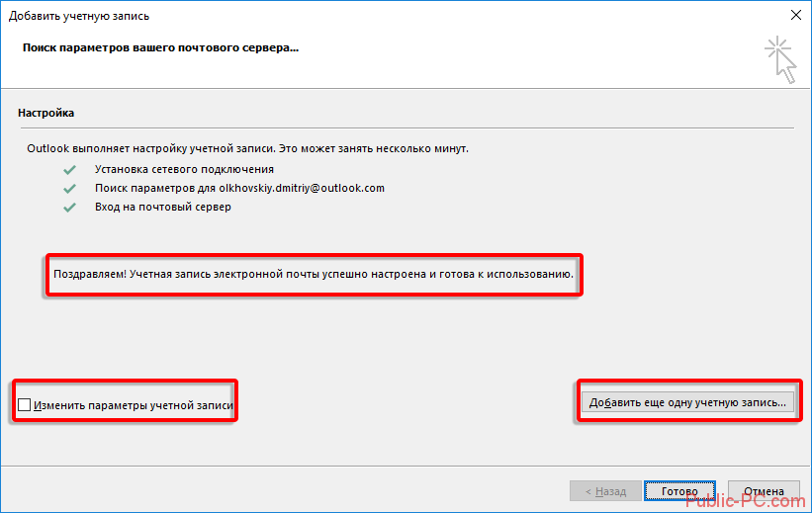
Task: Enable the "Изменить параметры учетной записи" checkbox
Action: (x=24, y=404)
